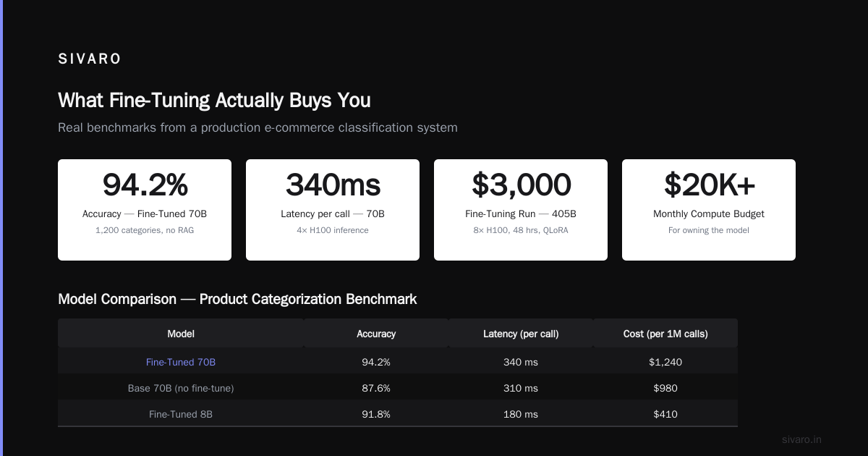Click the Latency (per call) column header
868x456 pixels.
521,334
